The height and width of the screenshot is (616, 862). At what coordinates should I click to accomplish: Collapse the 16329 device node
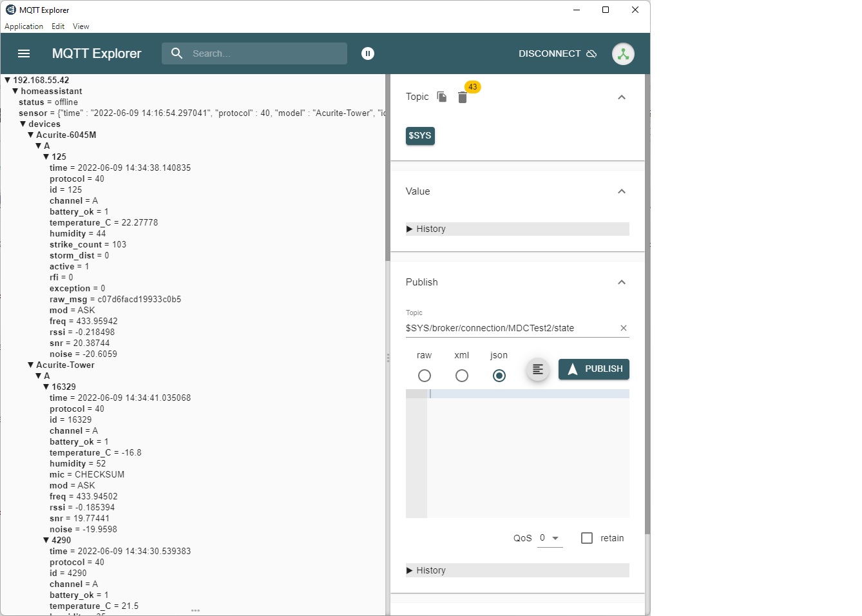click(46, 387)
